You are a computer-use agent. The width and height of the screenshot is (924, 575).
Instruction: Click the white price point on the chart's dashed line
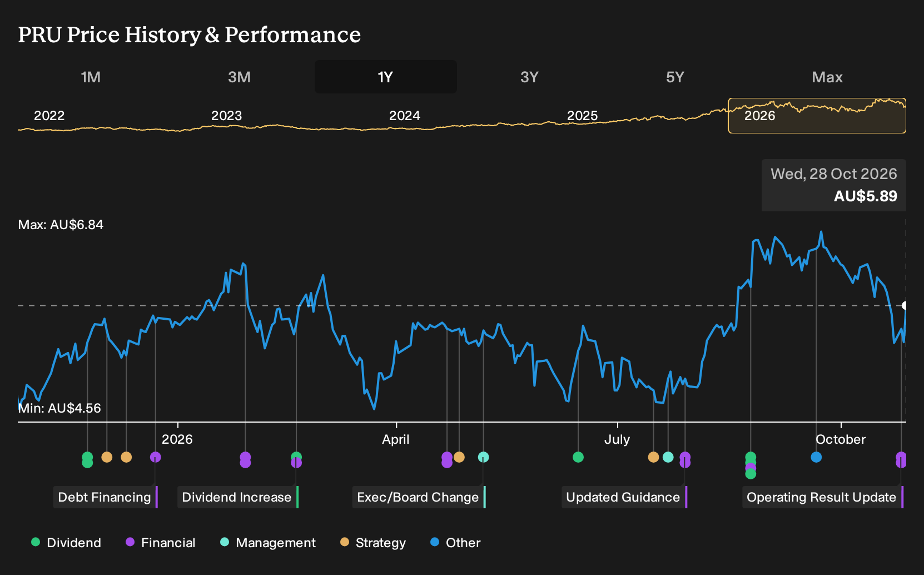click(x=905, y=305)
